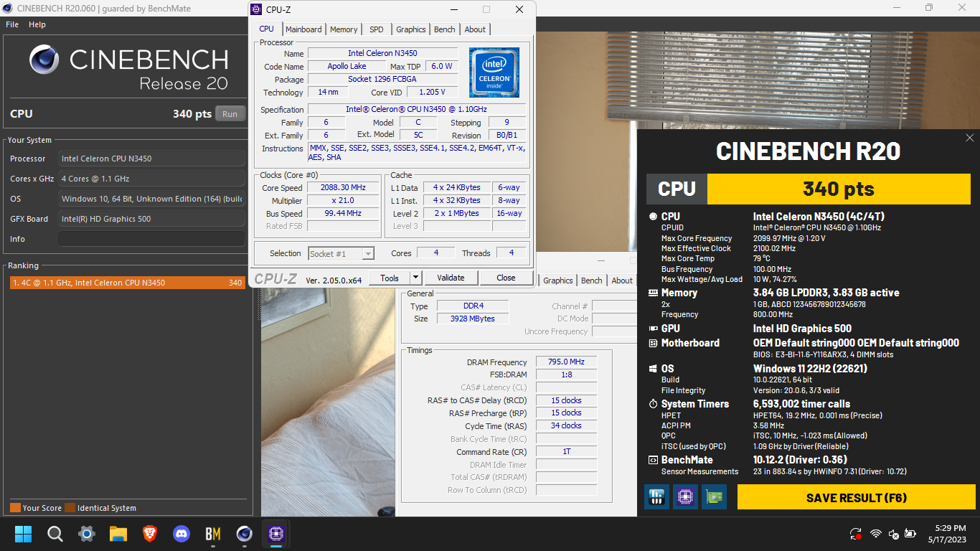Click the CPU-Z Validate button
This screenshot has width=980, height=551.
point(451,278)
